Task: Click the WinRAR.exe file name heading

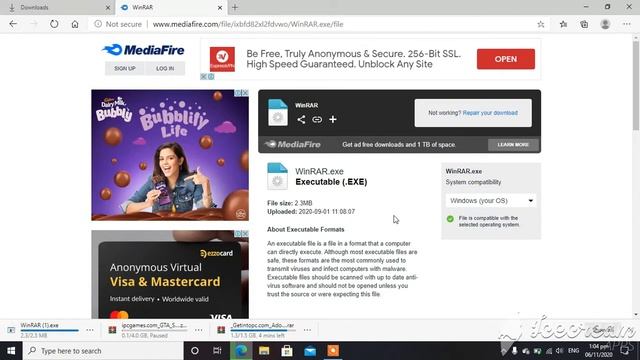Action: click(x=319, y=171)
